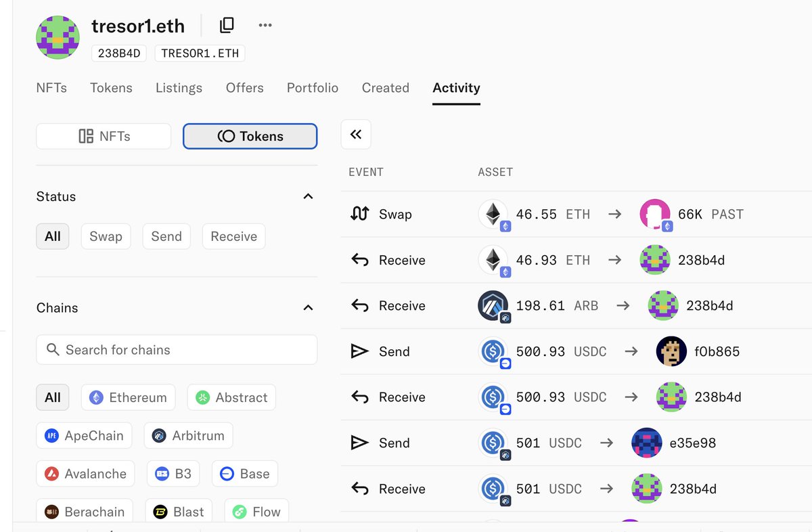Click the ETH icon in the 46.93 ETH row
The height and width of the screenshot is (532, 812).
pos(493,260)
